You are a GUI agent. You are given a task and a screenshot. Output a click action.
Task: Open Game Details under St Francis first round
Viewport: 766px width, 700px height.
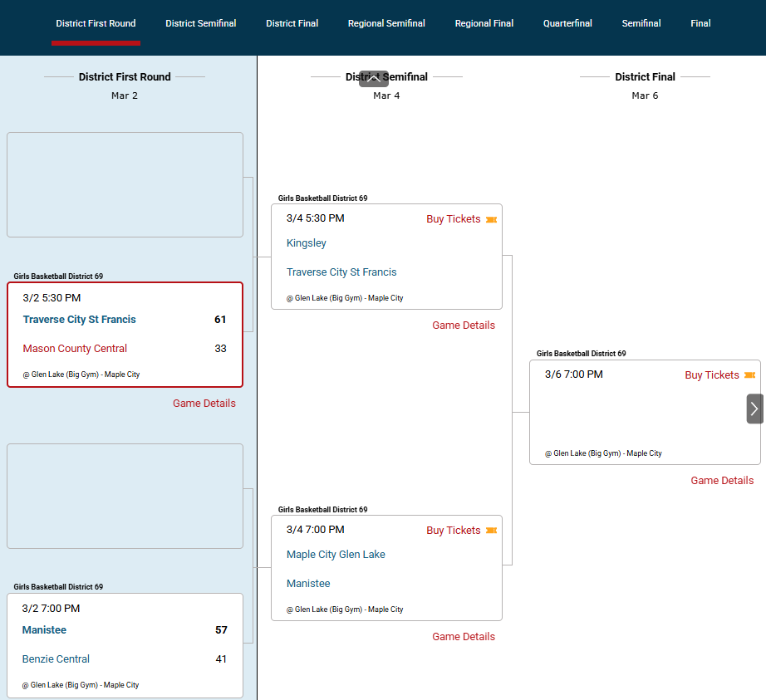(x=204, y=404)
